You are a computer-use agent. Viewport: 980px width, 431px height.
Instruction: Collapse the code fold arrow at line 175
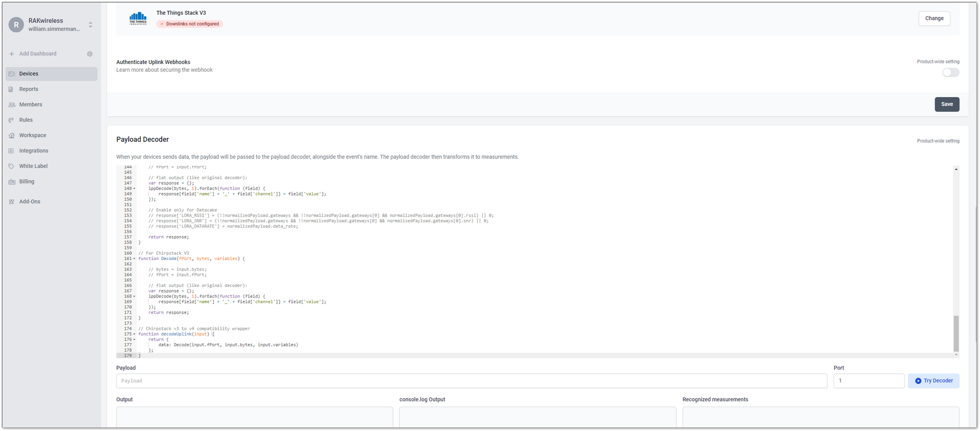point(134,334)
